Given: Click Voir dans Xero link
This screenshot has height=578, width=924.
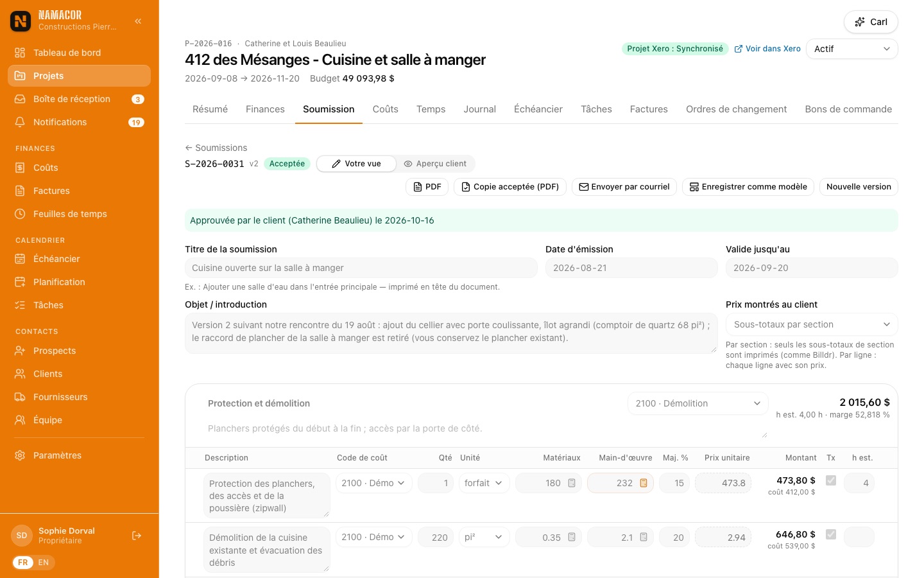Looking at the screenshot, I should (x=767, y=49).
